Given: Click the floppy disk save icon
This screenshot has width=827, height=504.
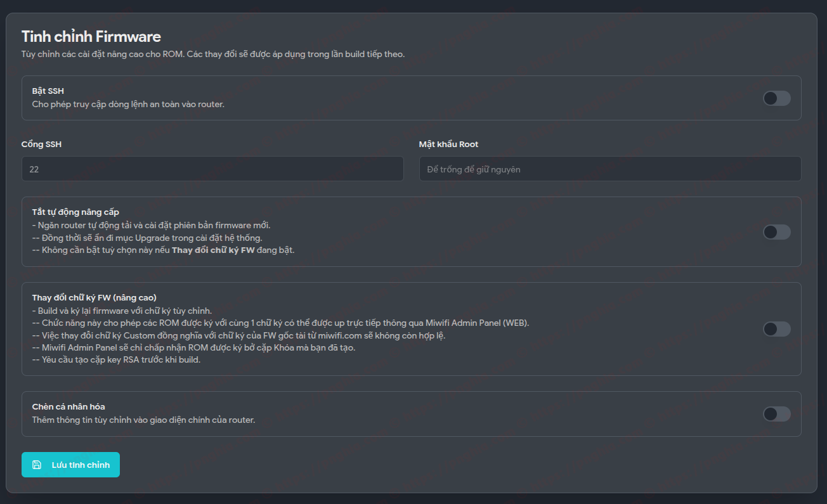Looking at the screenshot, I should click(38, 465).
